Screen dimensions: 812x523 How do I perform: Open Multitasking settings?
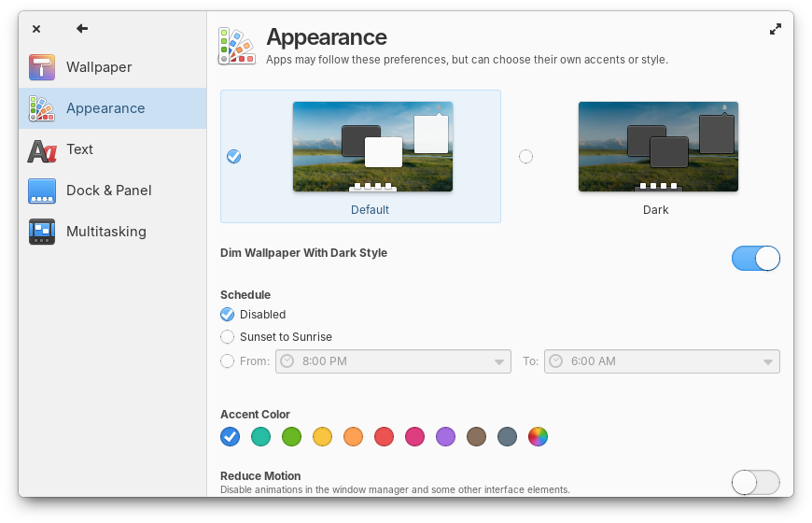112,232
